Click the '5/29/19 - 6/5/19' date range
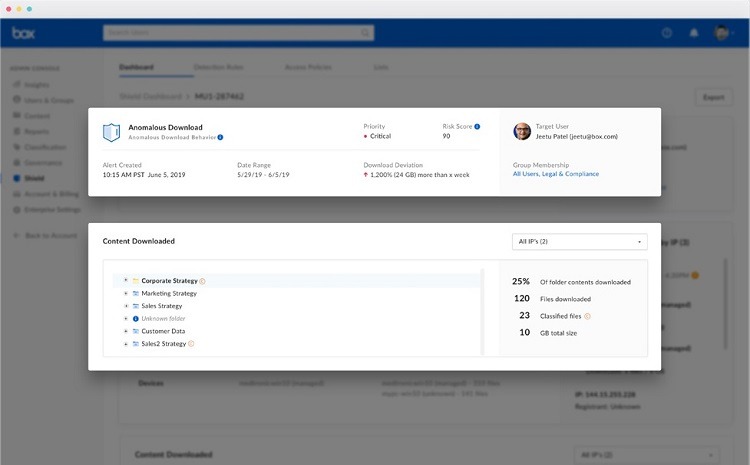This screenshot has height=465, width=750. [x=263, y=175]
